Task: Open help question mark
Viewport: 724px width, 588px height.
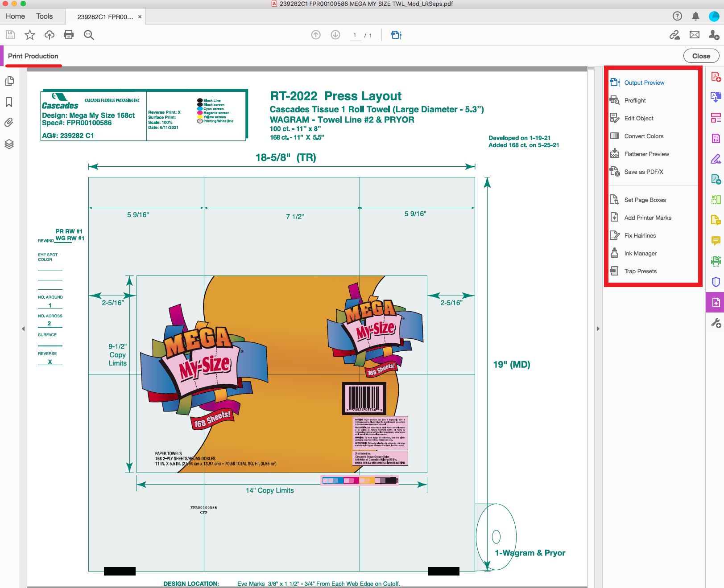Action: point(677,16)
